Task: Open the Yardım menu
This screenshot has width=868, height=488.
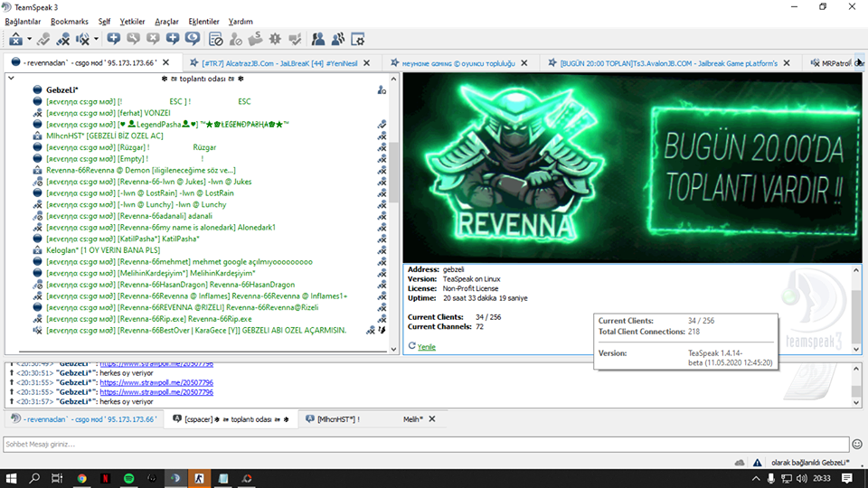Action: [241, 22]
